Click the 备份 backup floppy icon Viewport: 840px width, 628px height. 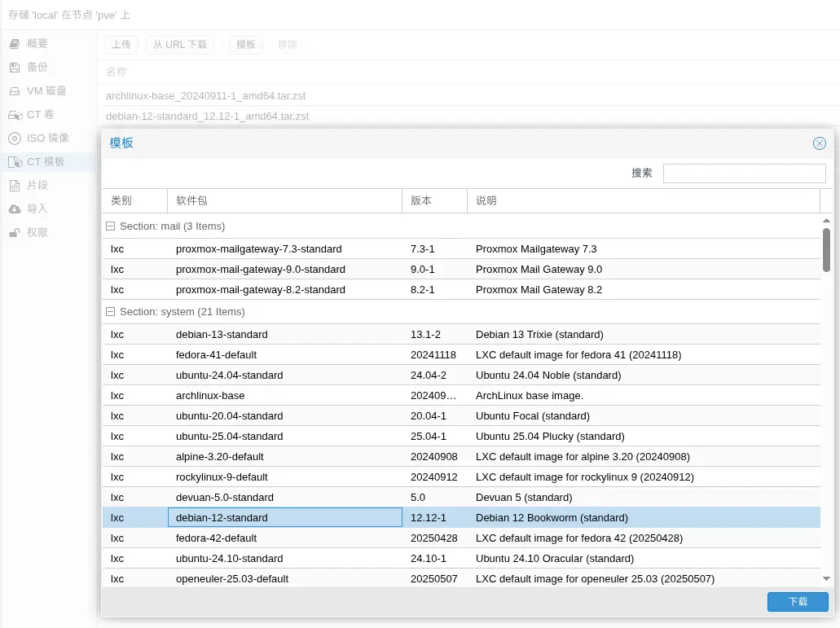click(x=15, y=68)
